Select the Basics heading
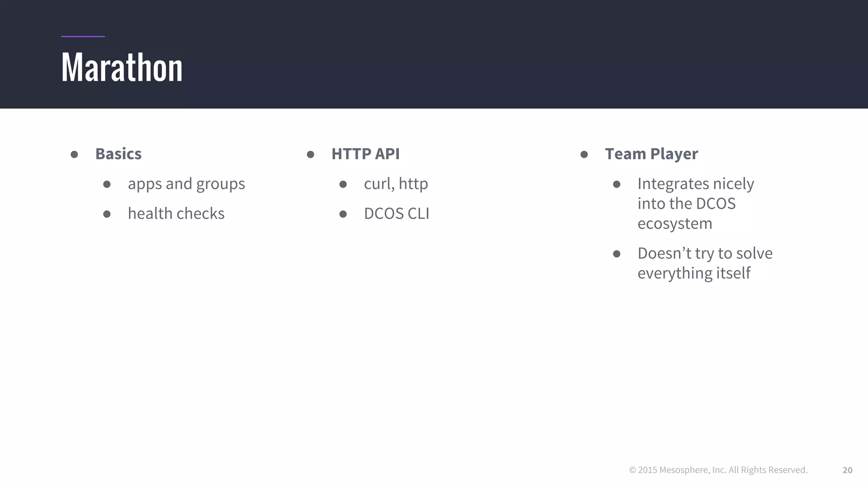Image resolution: width=868 pixels, height=488 pixels. click(118, 154)
